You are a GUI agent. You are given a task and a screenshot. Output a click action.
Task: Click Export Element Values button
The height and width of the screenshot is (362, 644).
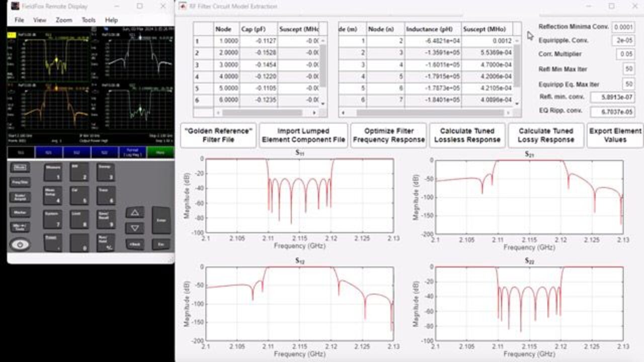point(615,135)
